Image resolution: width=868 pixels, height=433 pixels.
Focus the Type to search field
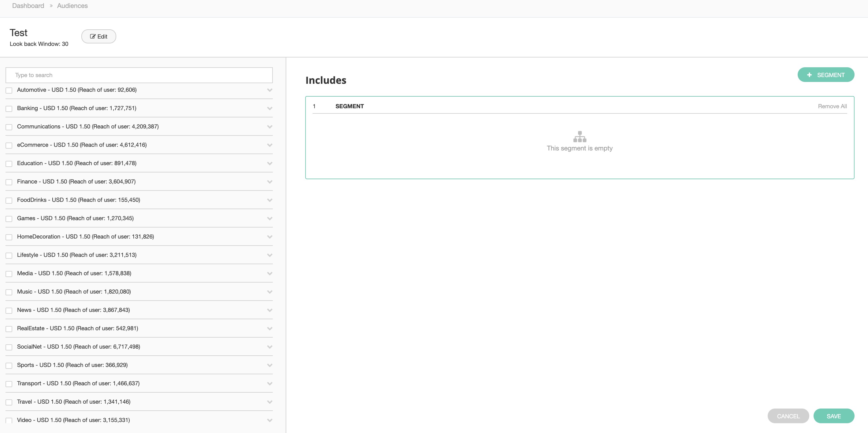pyautogui.click(x=139, y=75)
